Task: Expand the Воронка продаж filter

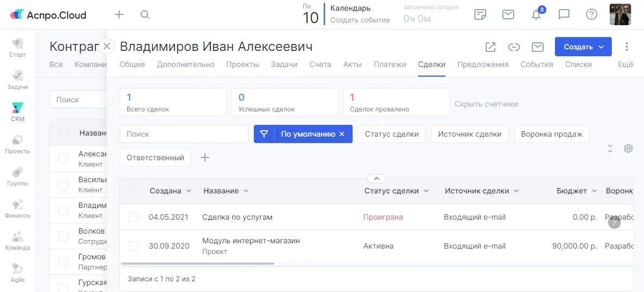Action: click(x=551, y=134)
